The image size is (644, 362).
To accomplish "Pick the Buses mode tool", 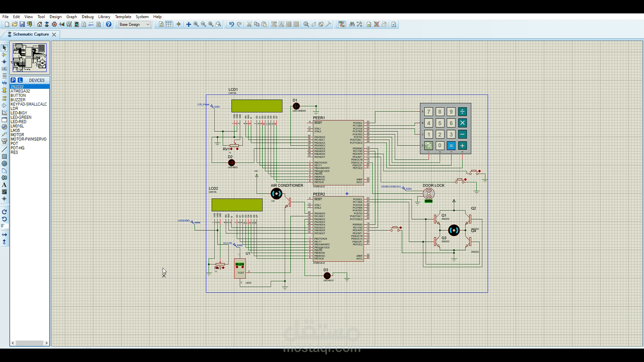I will click(4, 83).
